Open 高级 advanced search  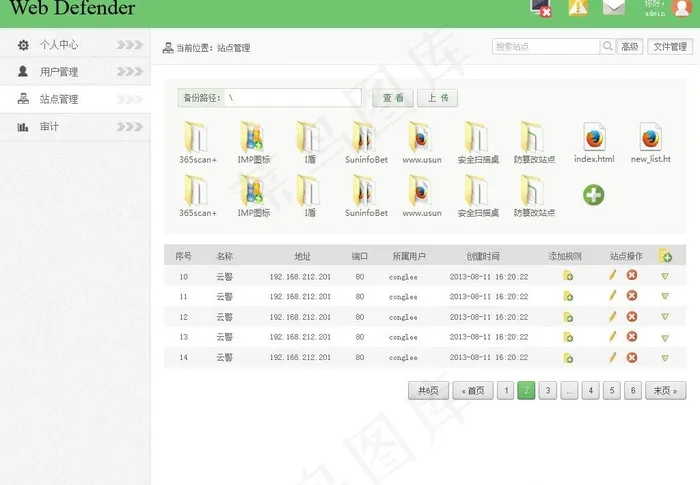[629, 46]
